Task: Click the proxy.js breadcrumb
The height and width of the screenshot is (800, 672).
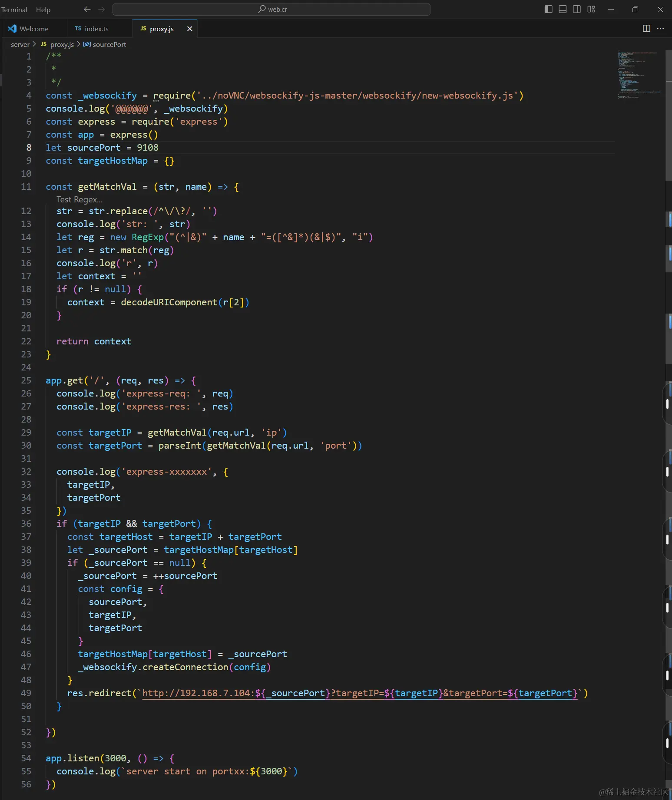Action: [x=62, y=44]
